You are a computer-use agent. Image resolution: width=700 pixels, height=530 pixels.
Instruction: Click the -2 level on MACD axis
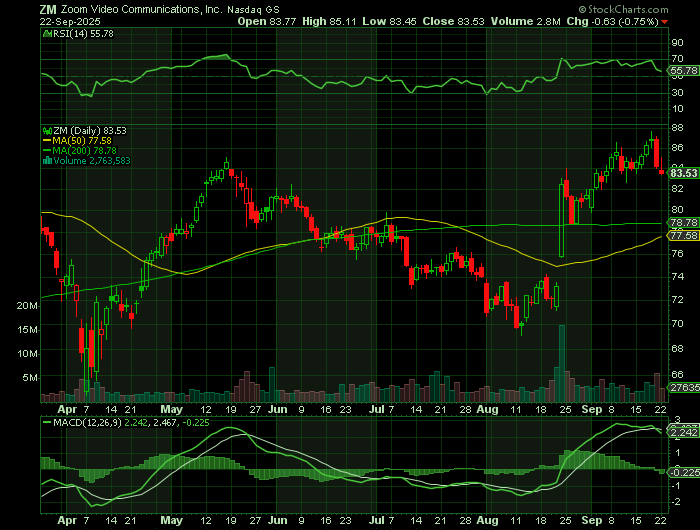pyautogui.click(x=676, y=502)
